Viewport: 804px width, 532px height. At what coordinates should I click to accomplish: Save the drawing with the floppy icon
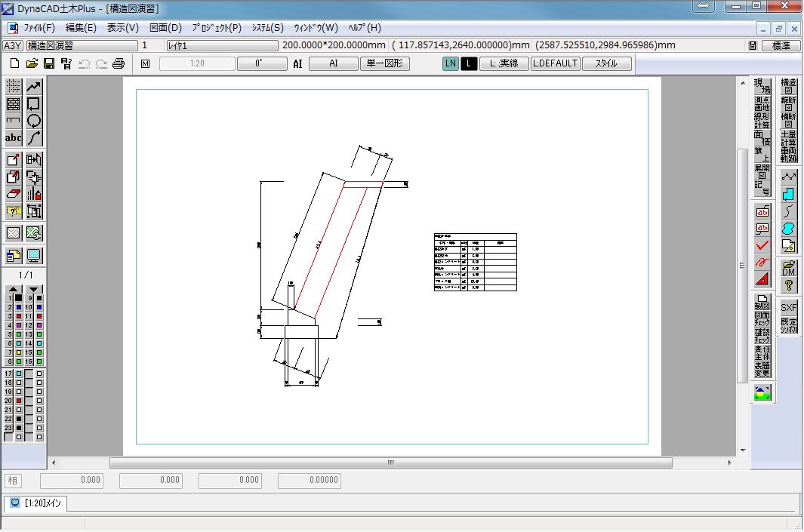49,63
